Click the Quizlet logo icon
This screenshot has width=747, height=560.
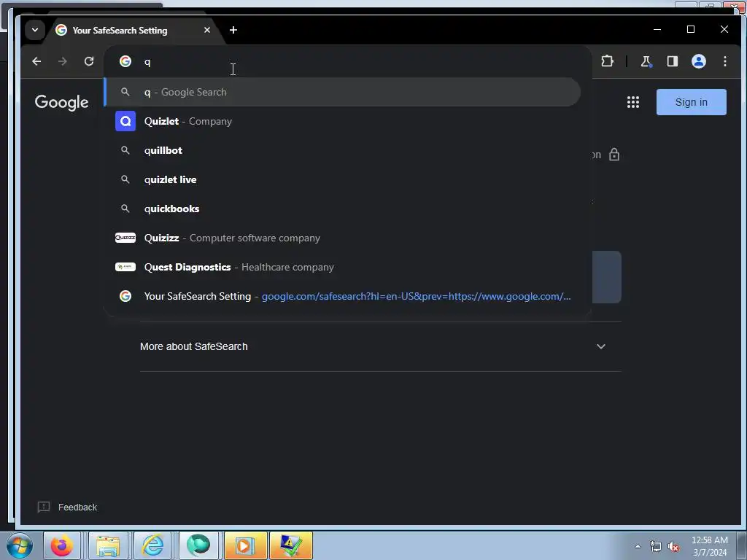[125, 122]
